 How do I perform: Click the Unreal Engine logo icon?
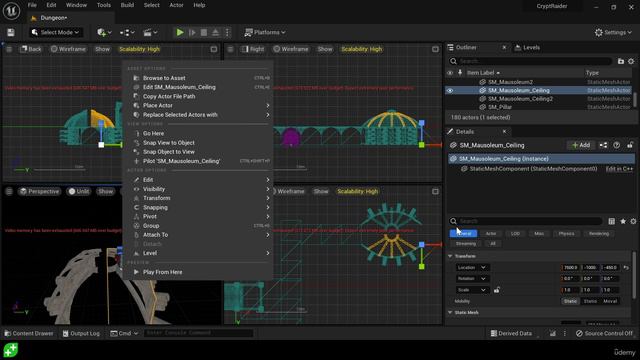(11, 11)
